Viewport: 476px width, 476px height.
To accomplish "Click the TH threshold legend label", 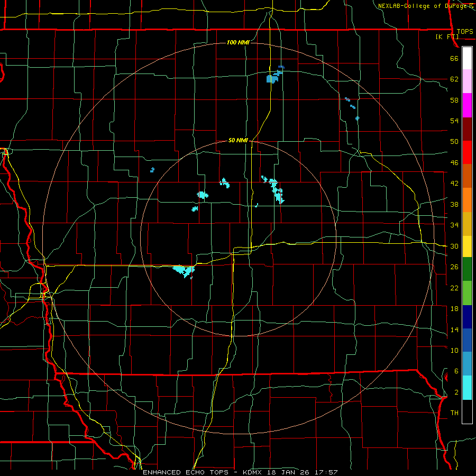I will click(x=454, y=413).
